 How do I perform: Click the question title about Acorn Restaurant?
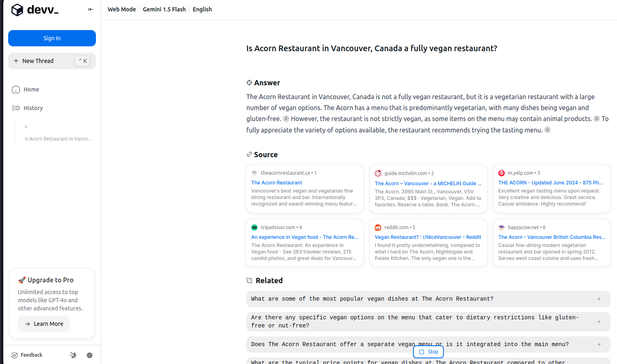(372, 48)
